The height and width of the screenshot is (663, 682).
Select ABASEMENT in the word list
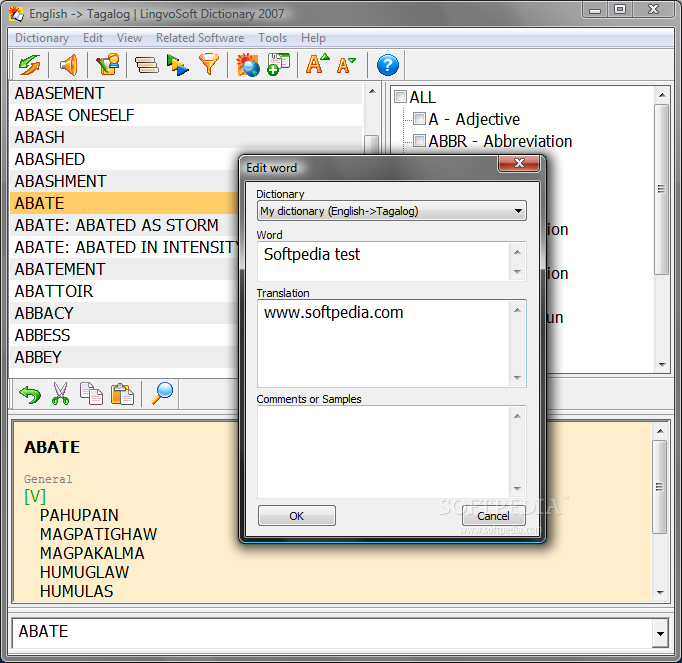click(x=186, y=93)
